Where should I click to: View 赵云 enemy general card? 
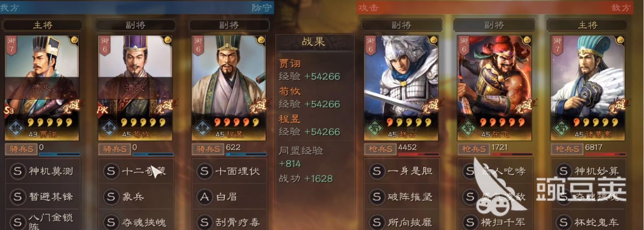coord(401,87)
